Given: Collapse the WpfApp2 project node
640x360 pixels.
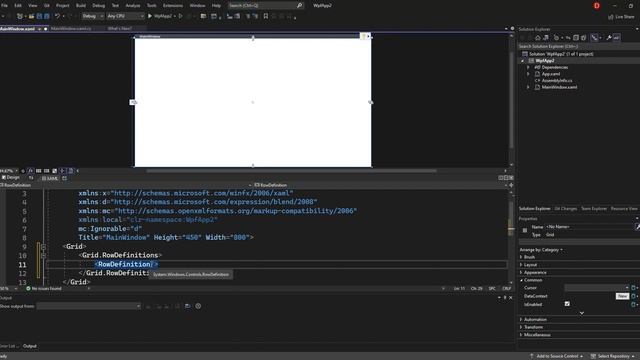Looking at the screenshot, I should pyautogui.click(x=522, y=61).
